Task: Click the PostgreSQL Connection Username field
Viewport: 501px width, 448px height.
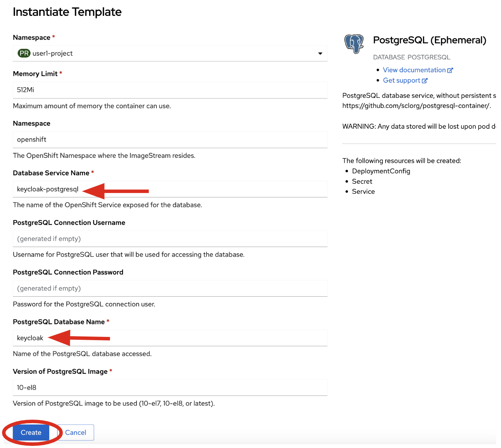Action: (x=170, y=239)
